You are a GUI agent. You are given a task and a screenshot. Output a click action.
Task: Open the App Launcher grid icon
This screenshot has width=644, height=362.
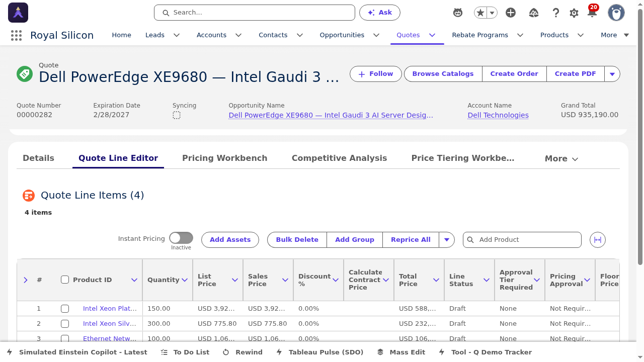pos(16,35)
